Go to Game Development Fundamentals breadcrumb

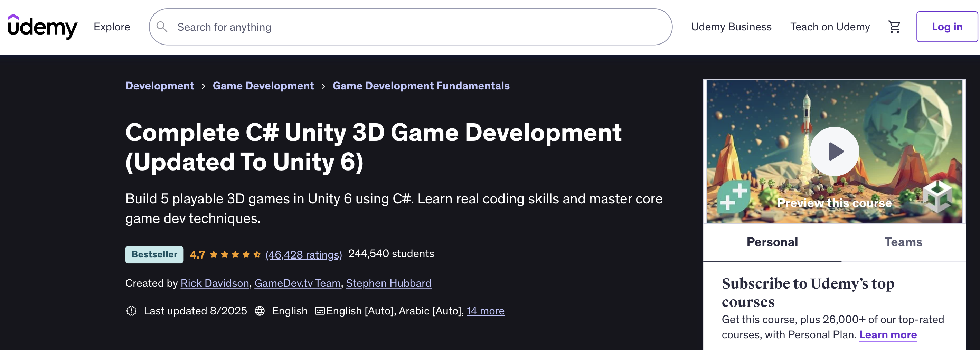[421, 86]
